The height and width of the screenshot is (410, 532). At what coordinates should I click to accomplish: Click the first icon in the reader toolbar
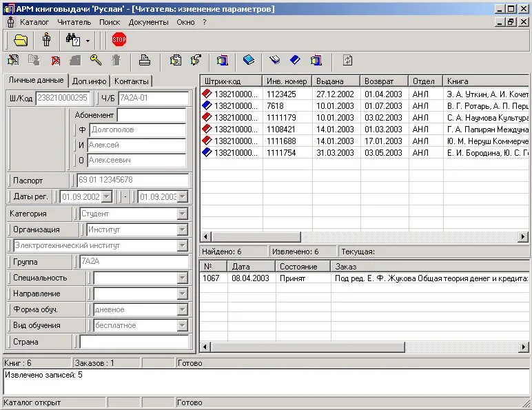(14, 61)
